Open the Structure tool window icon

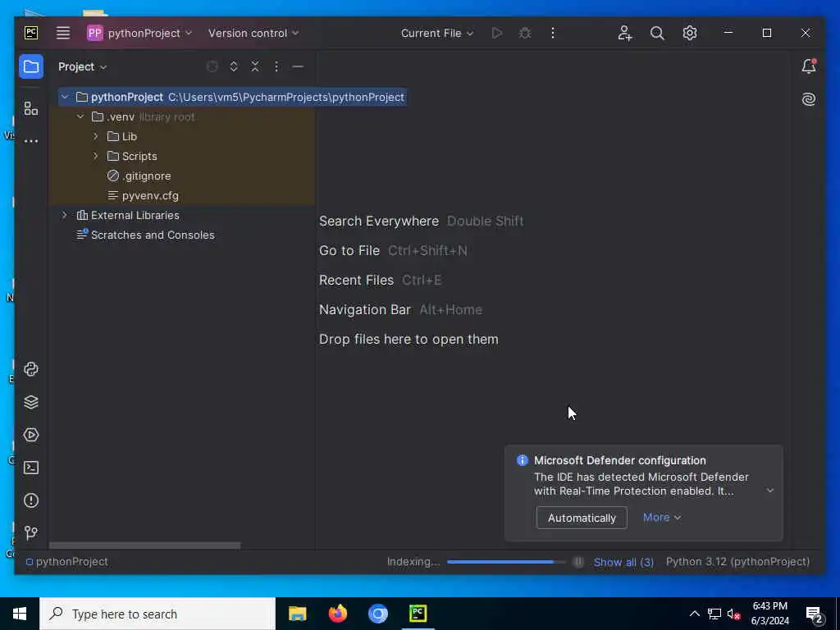coord(31,109)
